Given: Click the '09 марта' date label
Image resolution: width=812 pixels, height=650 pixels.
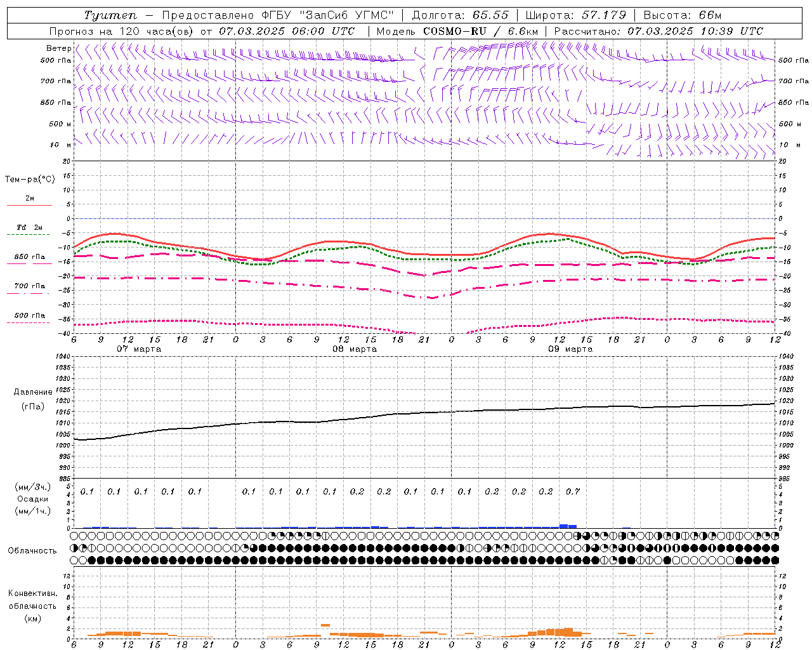Looking at the screenshot, I should click(x=571, y=349).
